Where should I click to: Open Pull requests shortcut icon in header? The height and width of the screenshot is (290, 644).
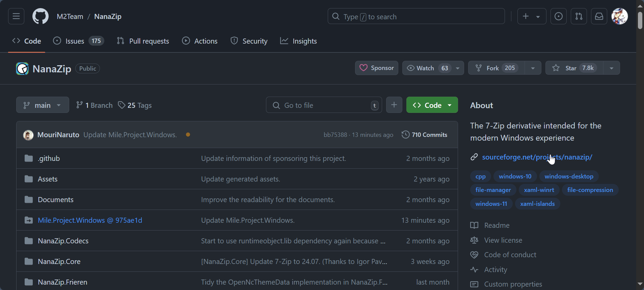point(579,16)
